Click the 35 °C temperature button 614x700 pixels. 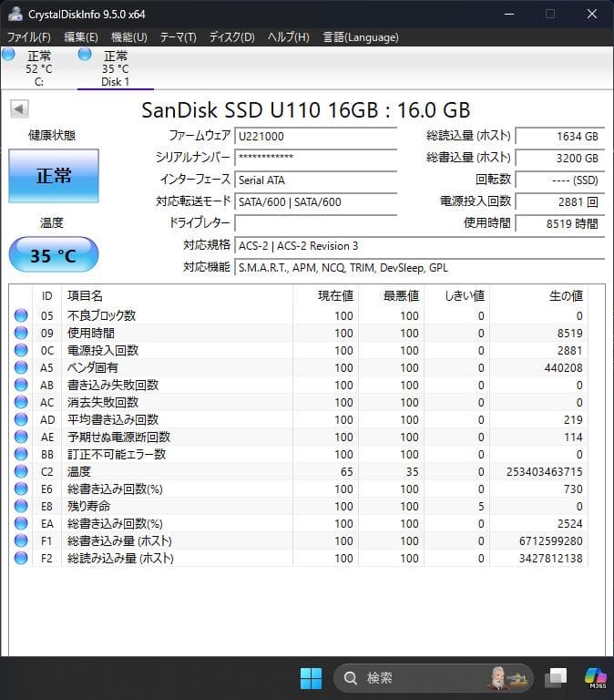click(x=54, y=255)
